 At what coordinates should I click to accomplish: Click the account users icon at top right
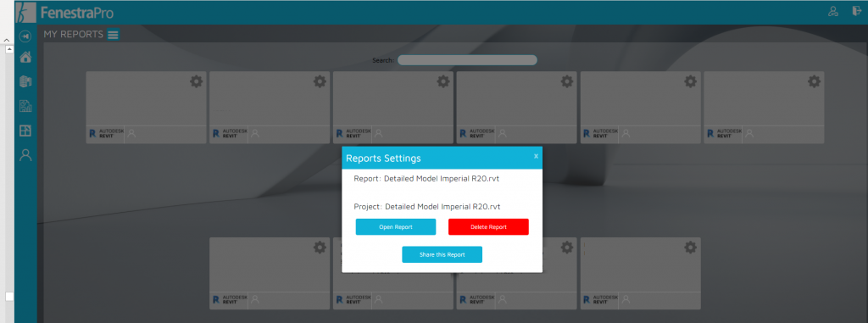(x=832, y=12)
